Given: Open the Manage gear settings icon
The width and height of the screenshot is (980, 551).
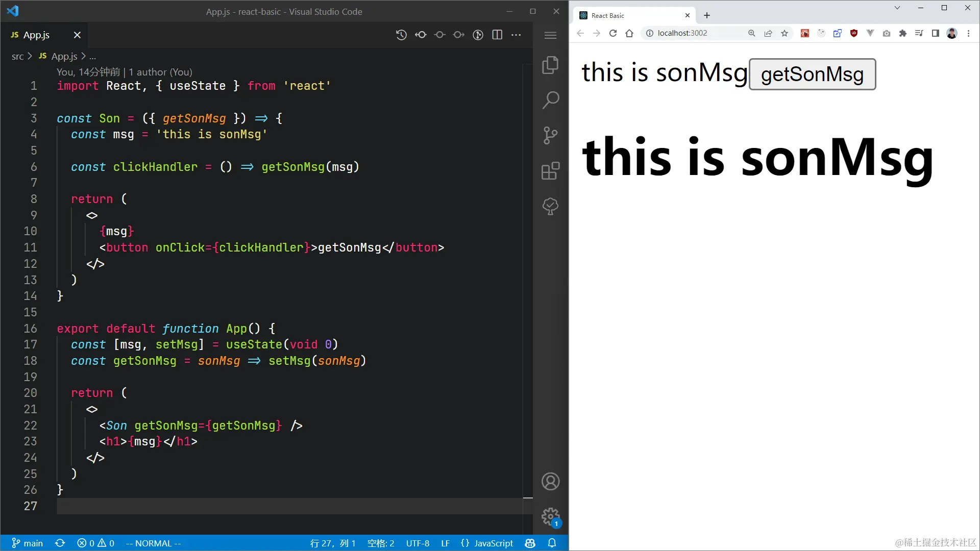Looking at the screenshot, I should click(x=550, y=516).
